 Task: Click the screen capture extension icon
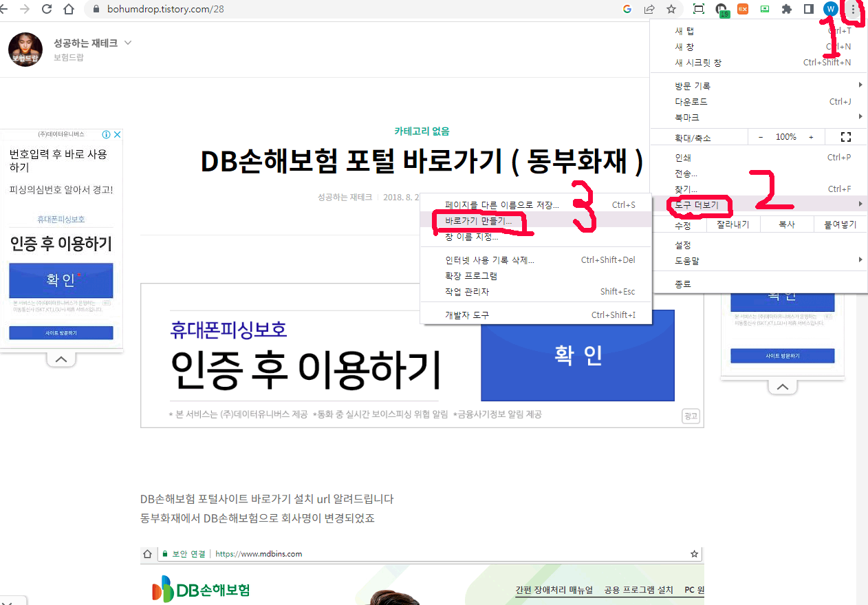(699, 9)
